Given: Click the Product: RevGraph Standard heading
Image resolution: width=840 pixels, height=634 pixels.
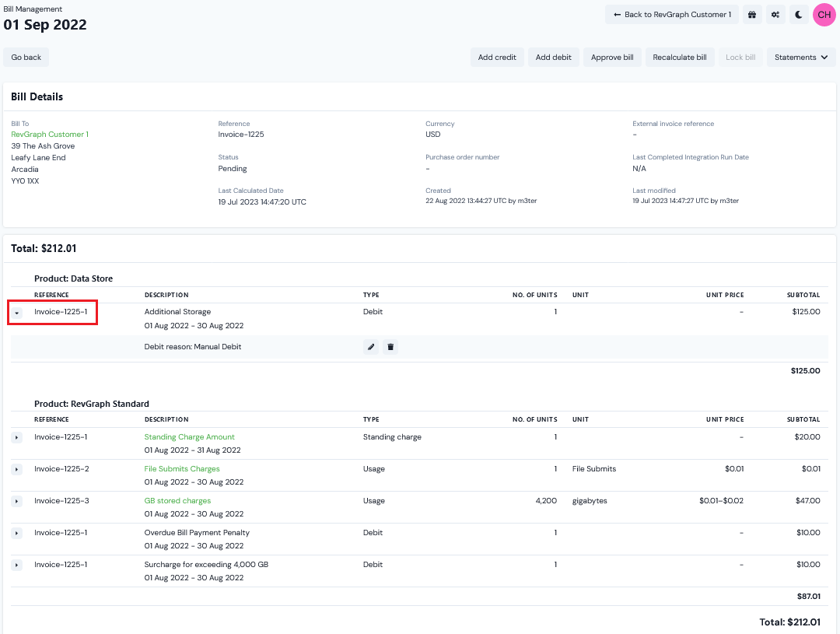Looking at the screenshot, I should tap(92, 404).
